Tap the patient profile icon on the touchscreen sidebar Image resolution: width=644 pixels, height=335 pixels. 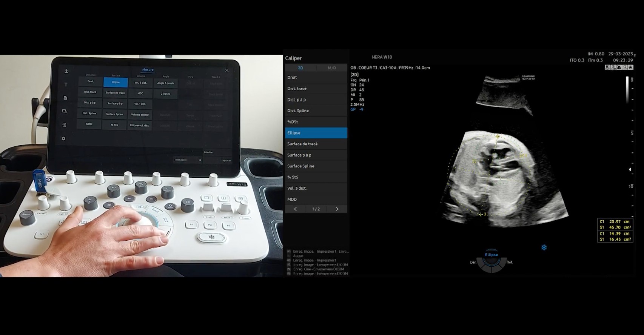coord(66,71)
